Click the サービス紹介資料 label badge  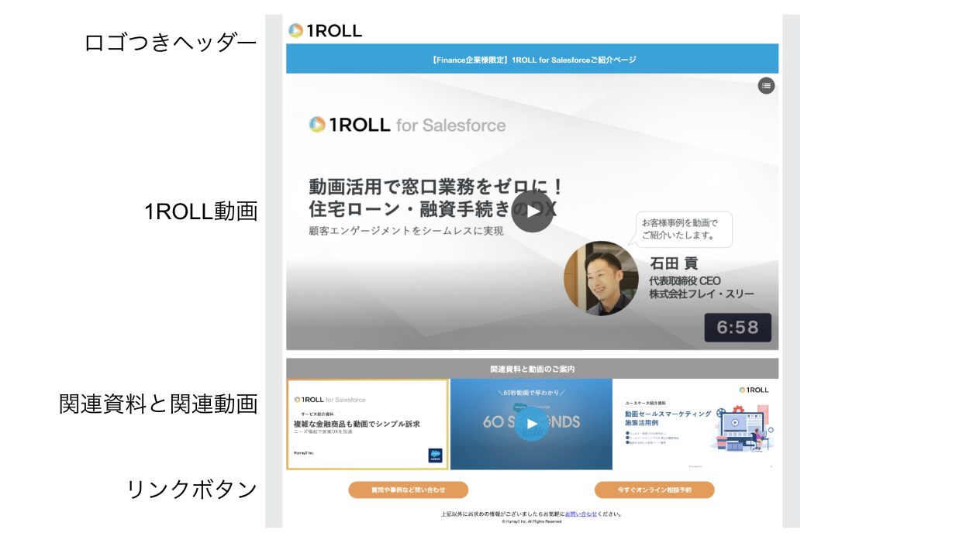316,412
